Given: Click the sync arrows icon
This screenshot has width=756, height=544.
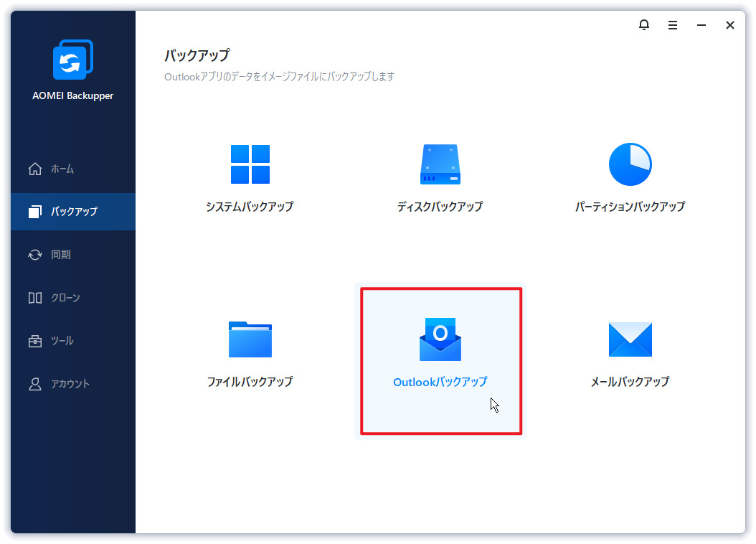Looking at the screenshot, I should point(34,255).
